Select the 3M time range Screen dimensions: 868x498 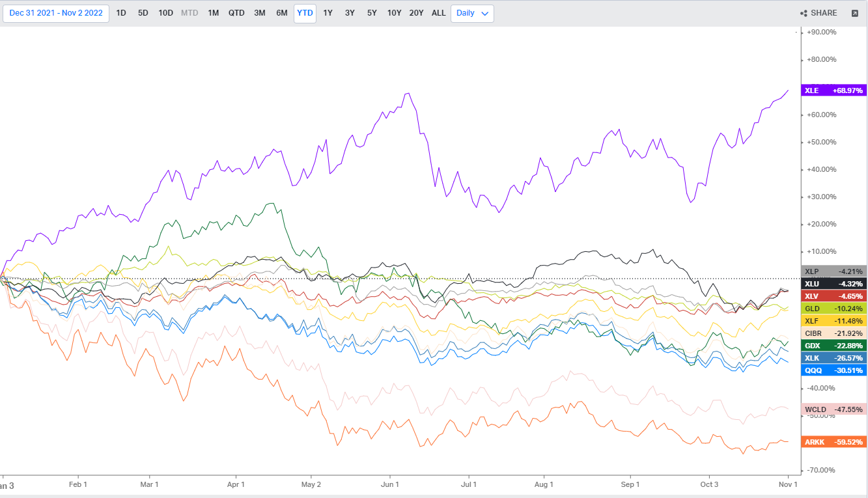coord(260,13)
